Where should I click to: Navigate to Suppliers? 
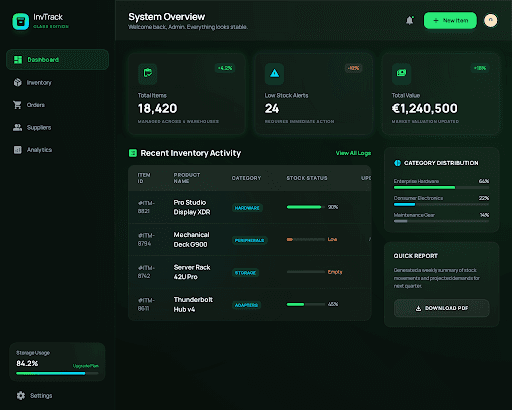tap(57, 127)
